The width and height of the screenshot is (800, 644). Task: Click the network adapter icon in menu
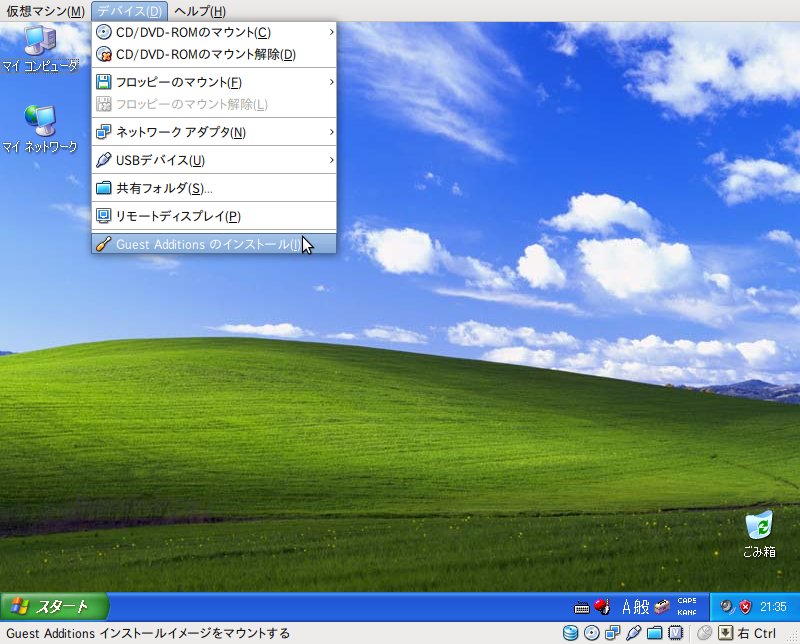pos(104,132)
